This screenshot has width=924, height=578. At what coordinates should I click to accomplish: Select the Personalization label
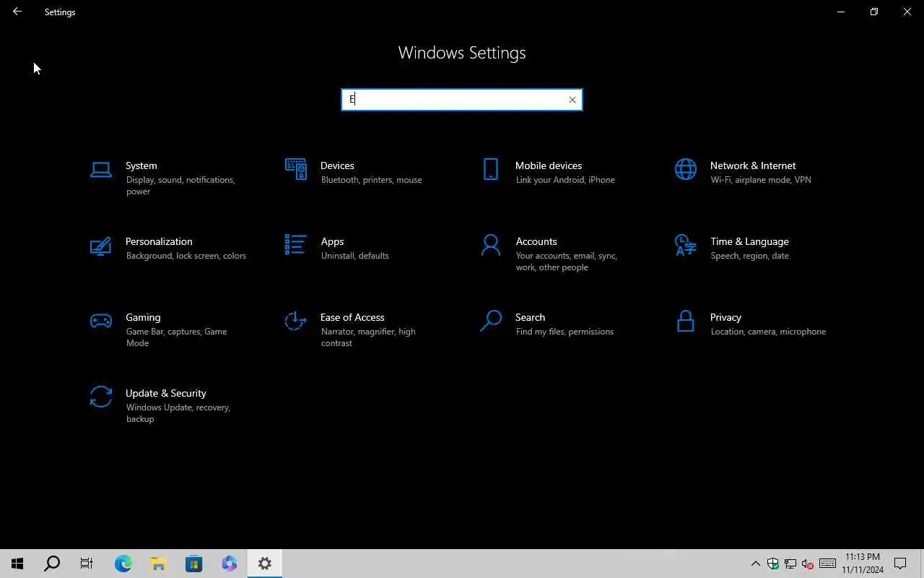tap(159, 241)
